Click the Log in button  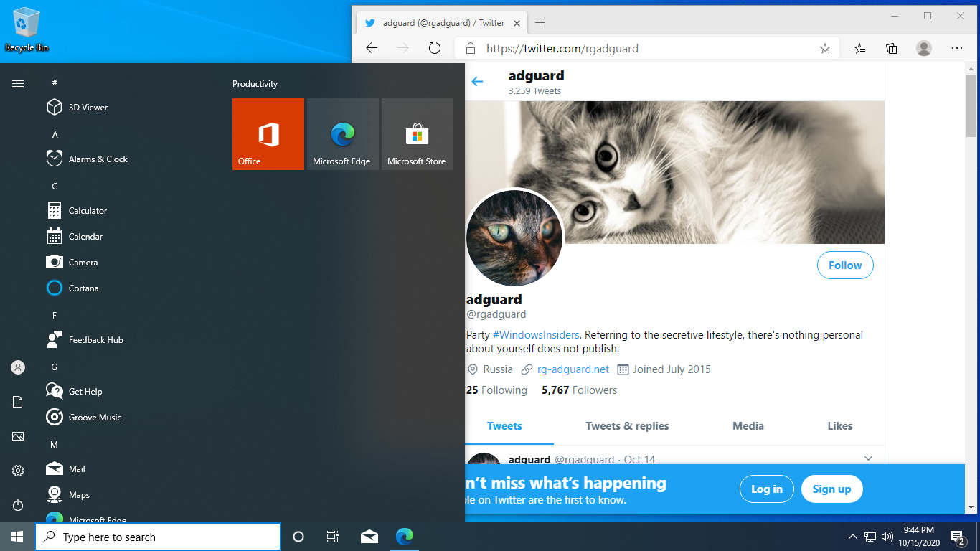click(x=767, y=489)
